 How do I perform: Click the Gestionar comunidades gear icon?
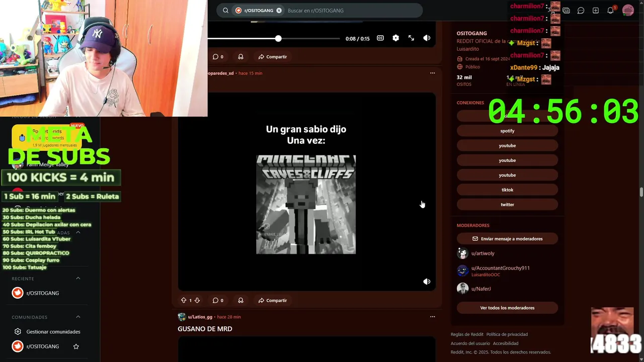pos(18,332)
